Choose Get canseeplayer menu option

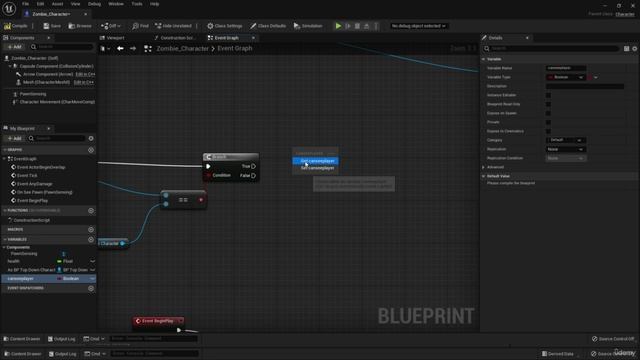pyautogui.click(x=316, y=161)
